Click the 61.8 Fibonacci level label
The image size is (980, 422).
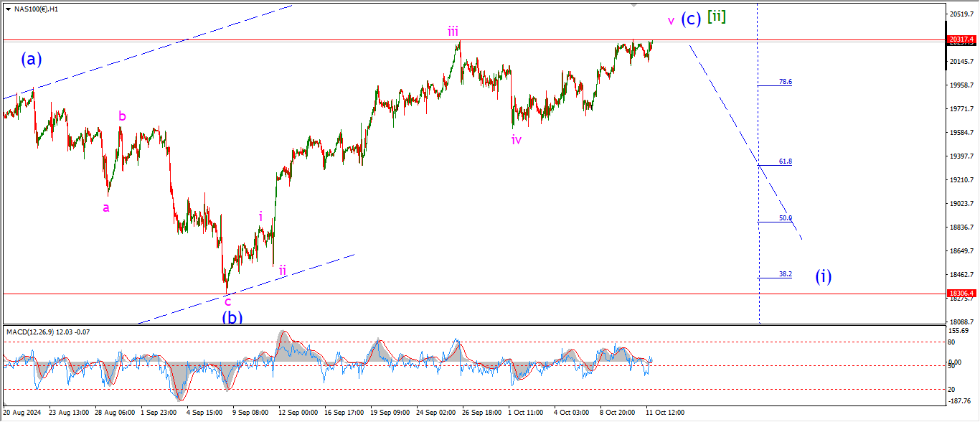(x=785, y=161)
